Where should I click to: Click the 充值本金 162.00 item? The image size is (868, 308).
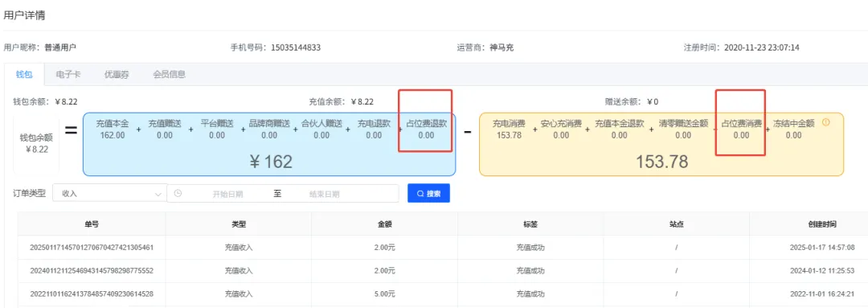click(x=112, y=129)
